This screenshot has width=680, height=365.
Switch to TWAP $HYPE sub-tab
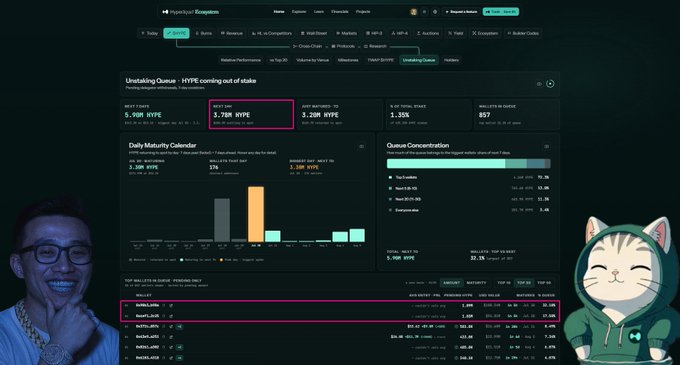point(380,60)
